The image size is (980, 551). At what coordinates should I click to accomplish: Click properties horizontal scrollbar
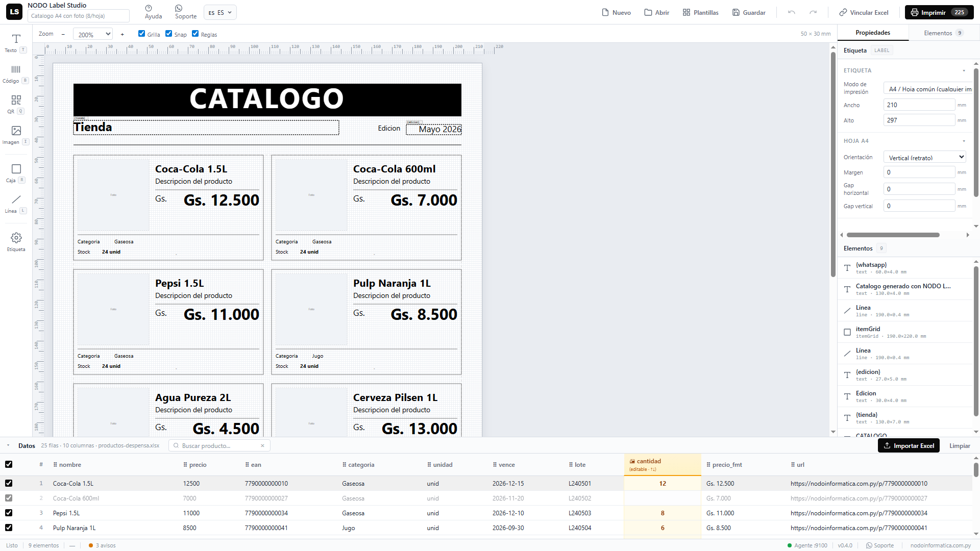(x=893, y=235)
